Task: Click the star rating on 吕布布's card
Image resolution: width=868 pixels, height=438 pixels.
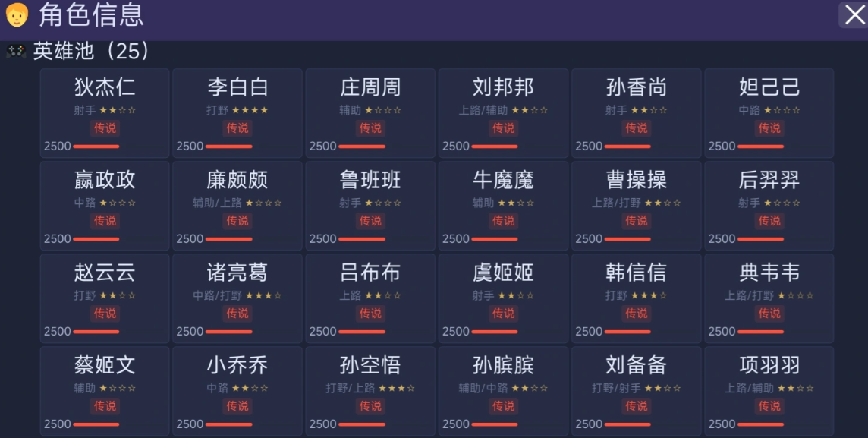Action: (383, 295)
